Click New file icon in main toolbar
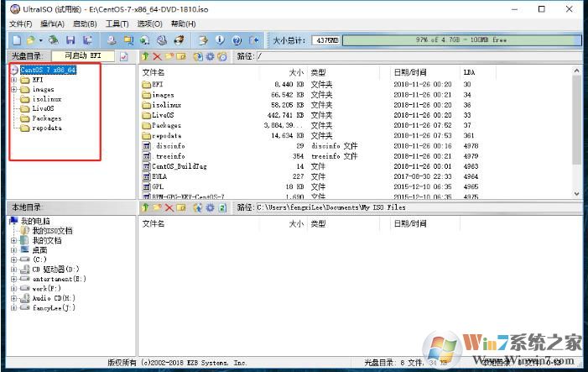588x372 pixels. click(17, 39)
